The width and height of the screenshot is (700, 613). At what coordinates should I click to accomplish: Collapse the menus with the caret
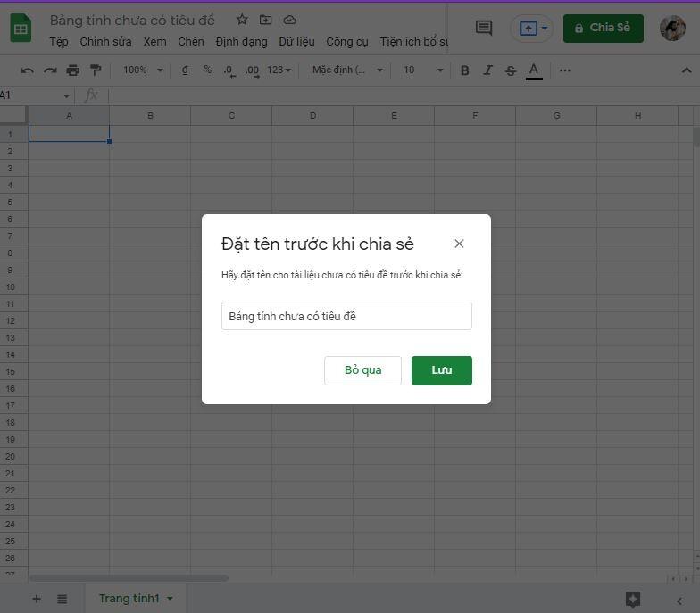686,70
